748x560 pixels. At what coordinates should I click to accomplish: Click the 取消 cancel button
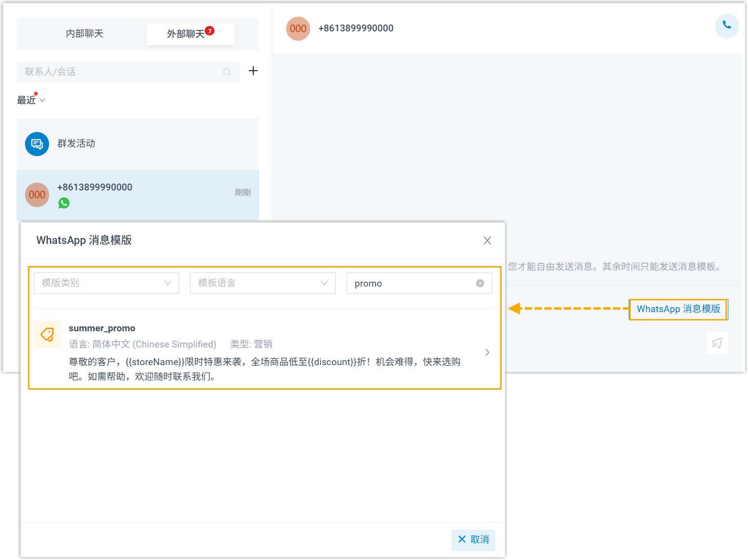click(473, 539)
